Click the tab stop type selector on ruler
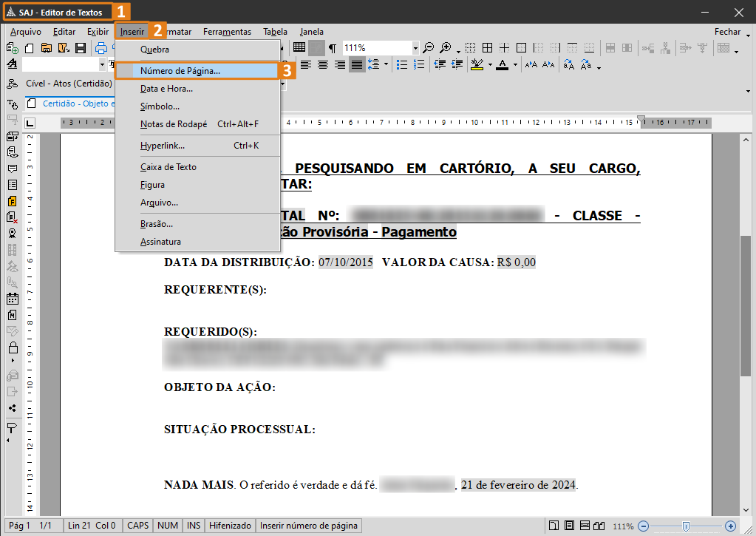 [x=30, y=123]
